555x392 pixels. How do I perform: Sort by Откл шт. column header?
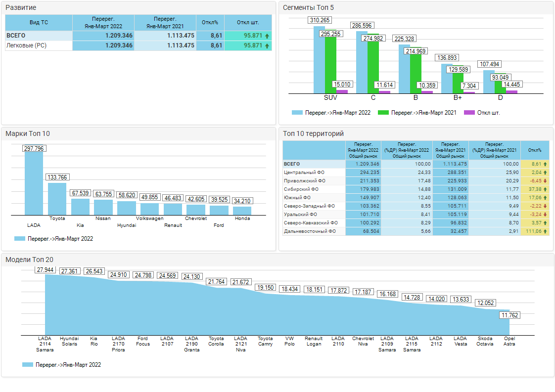click(248, 23)
